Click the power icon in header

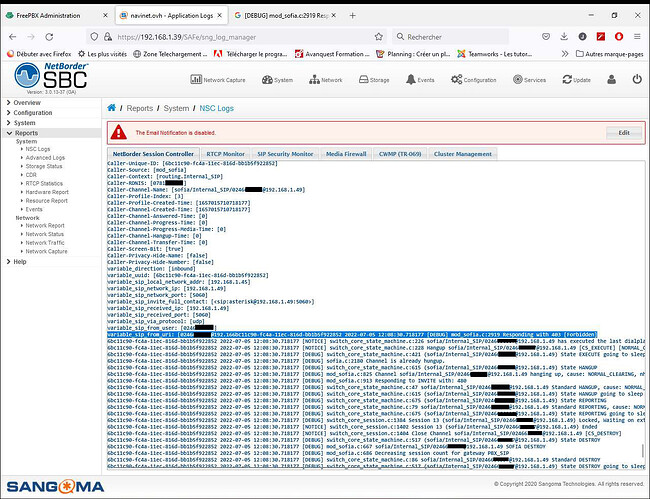click(637, 79)
